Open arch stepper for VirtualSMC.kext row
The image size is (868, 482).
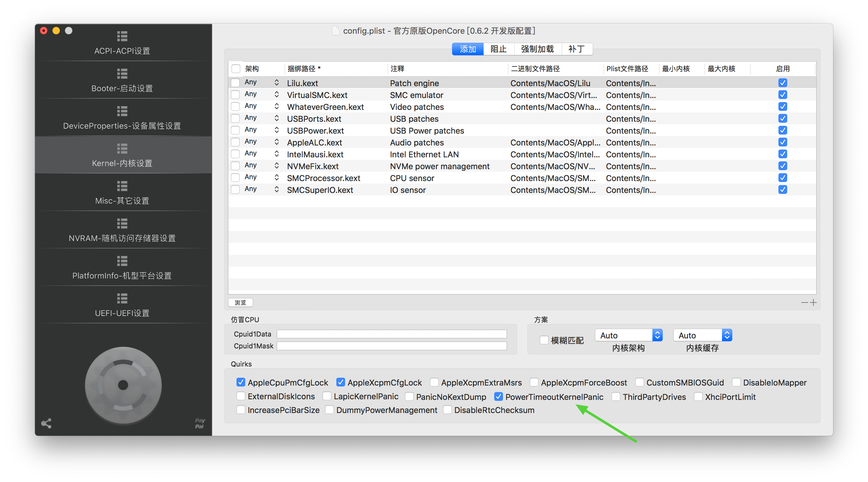276,94
